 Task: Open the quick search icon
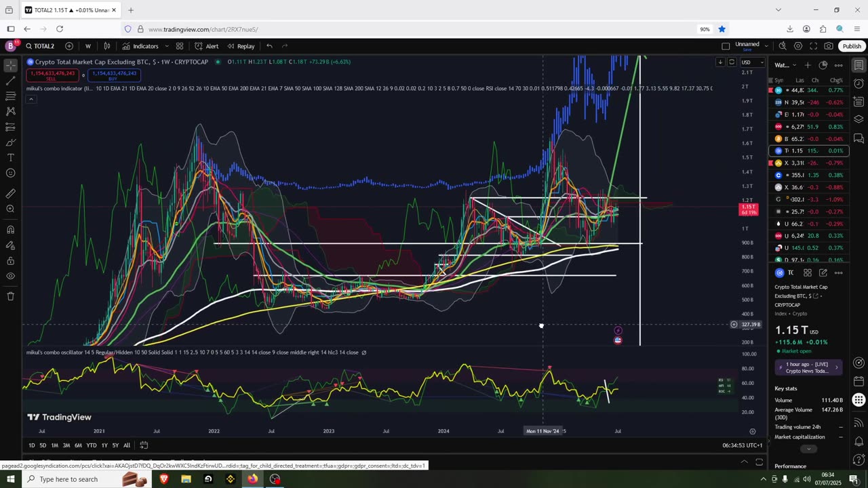pyautogui.click(x=783, y=46)
